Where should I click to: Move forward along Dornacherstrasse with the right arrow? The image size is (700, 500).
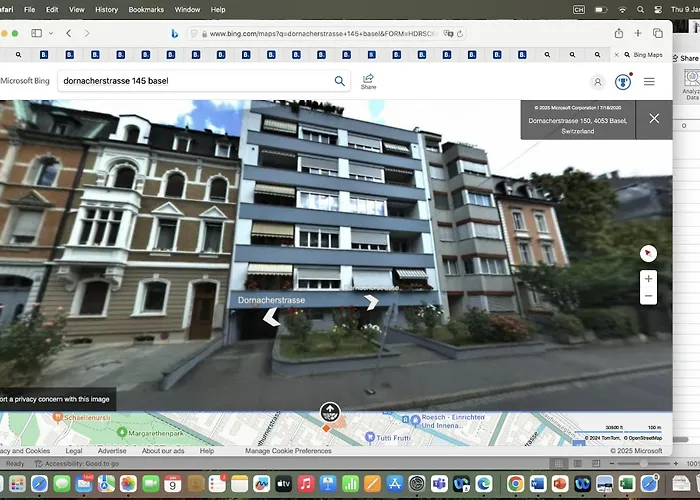click(x=371, y=302)
